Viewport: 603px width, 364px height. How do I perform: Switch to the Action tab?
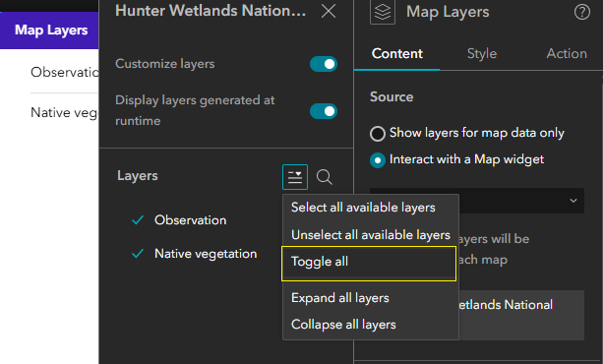coord(567,53)
